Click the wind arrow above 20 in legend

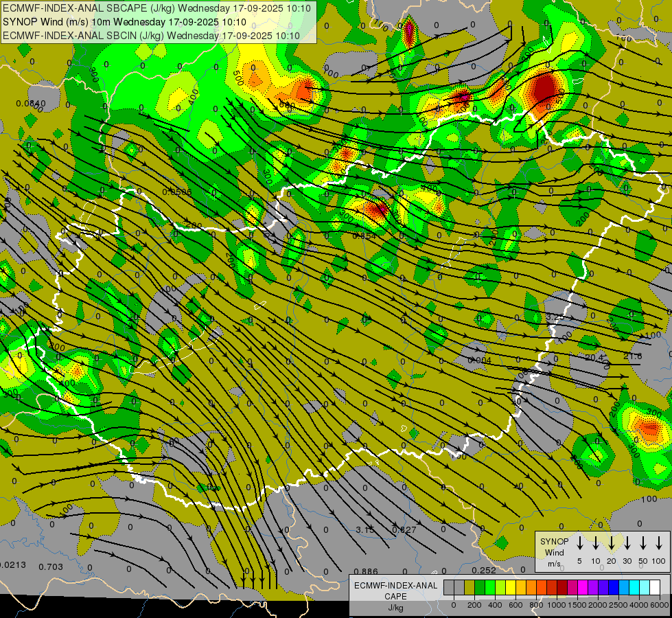click(611, 543)
